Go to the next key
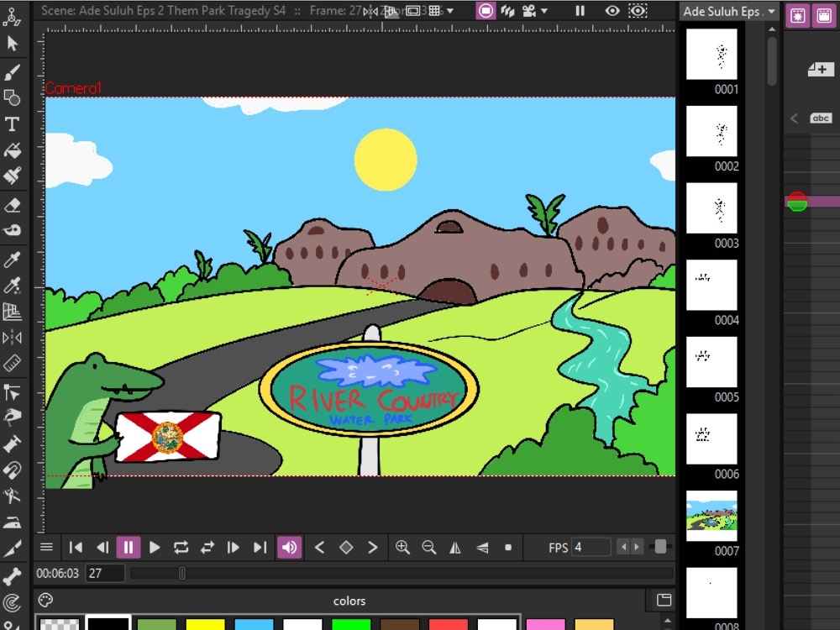This screenshot has height=630, width=840. tap(373, 547)
